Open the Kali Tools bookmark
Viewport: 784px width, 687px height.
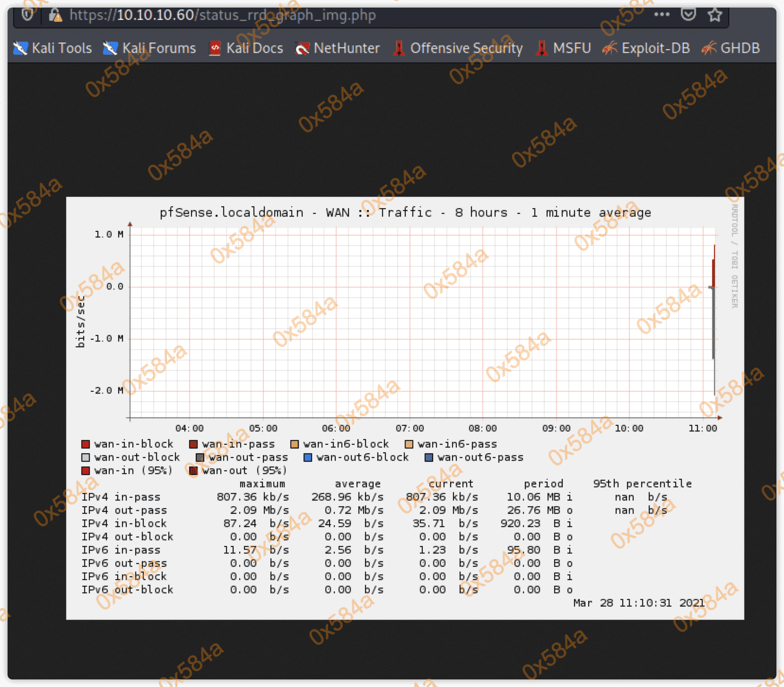[52, 48]
